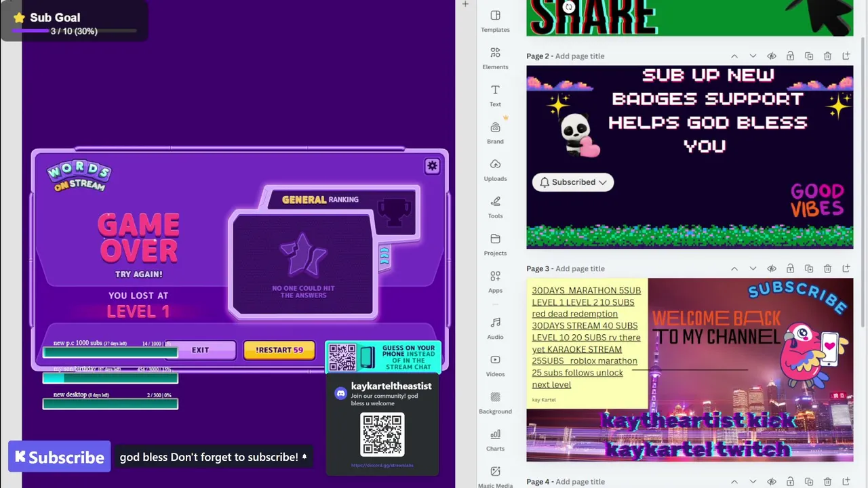Add a new page after Page 4
868x488 pixels.
coord(846,482)
